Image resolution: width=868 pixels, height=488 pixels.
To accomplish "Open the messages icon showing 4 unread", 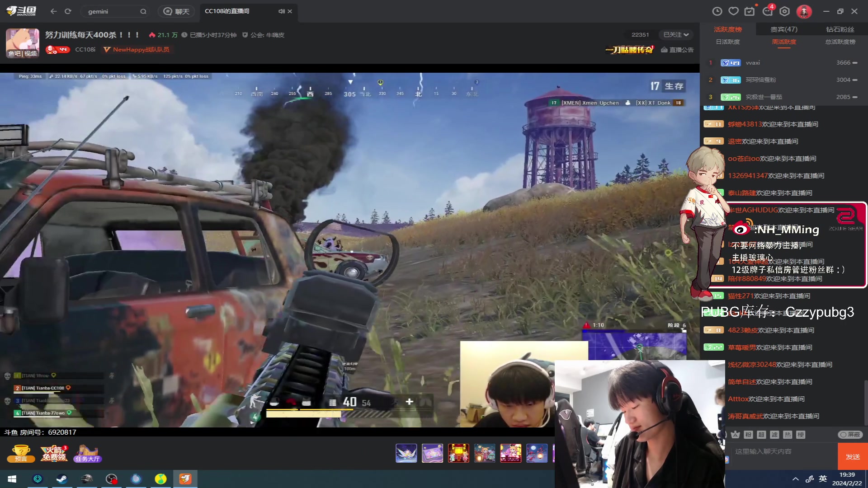I will point(768,11).
